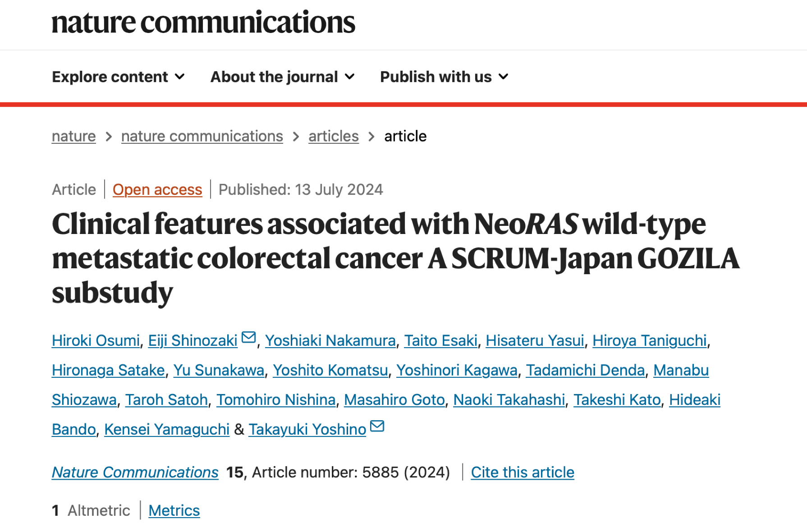This screenshot has width=807, height=532.
Task: Click the email icon beside Takayuki Yoshino
Action: [x=378, y=426]
